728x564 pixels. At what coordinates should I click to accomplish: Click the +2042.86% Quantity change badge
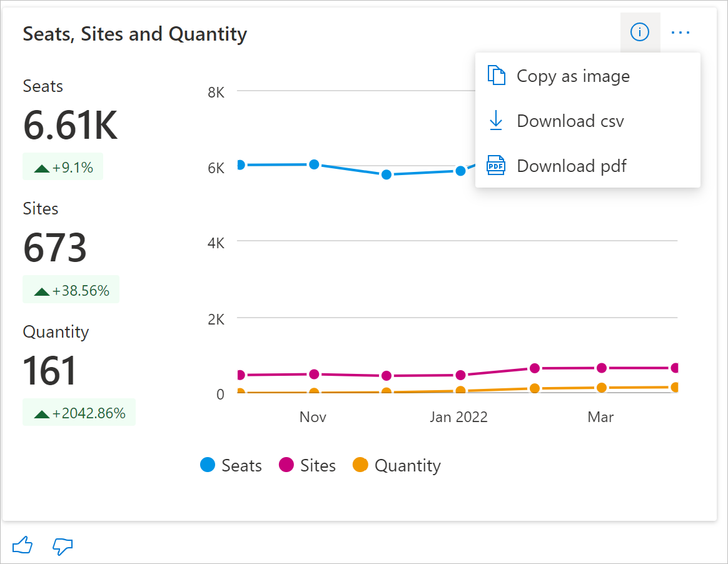coord(79,413)
